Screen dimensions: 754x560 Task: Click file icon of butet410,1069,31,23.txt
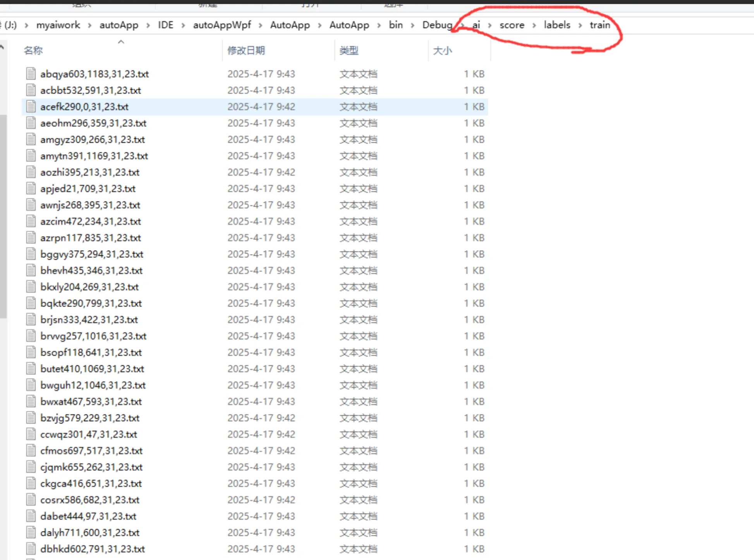pos(31,369)
